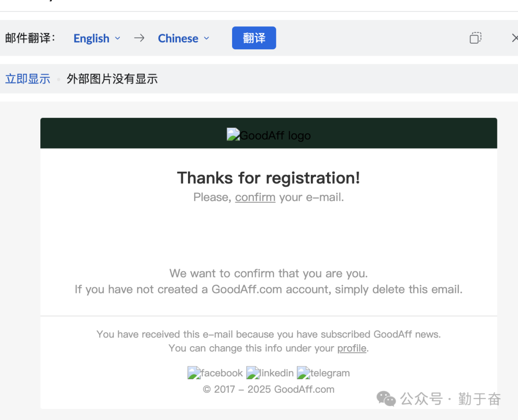Click 'You have received this e-mail' sentence
Screen dimensions: 518x420
click(269, 334)
